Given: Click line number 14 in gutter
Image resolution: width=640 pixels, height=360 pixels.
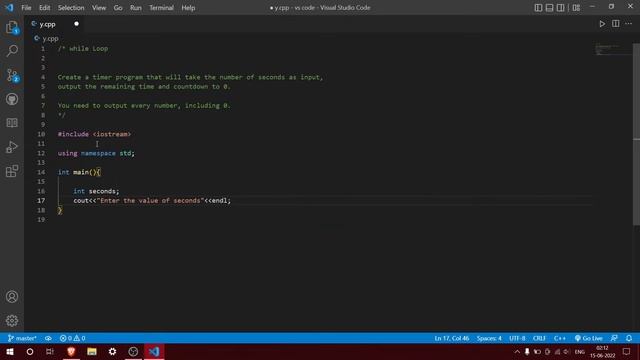Looking at the screenshot, I should click(41, 172).
